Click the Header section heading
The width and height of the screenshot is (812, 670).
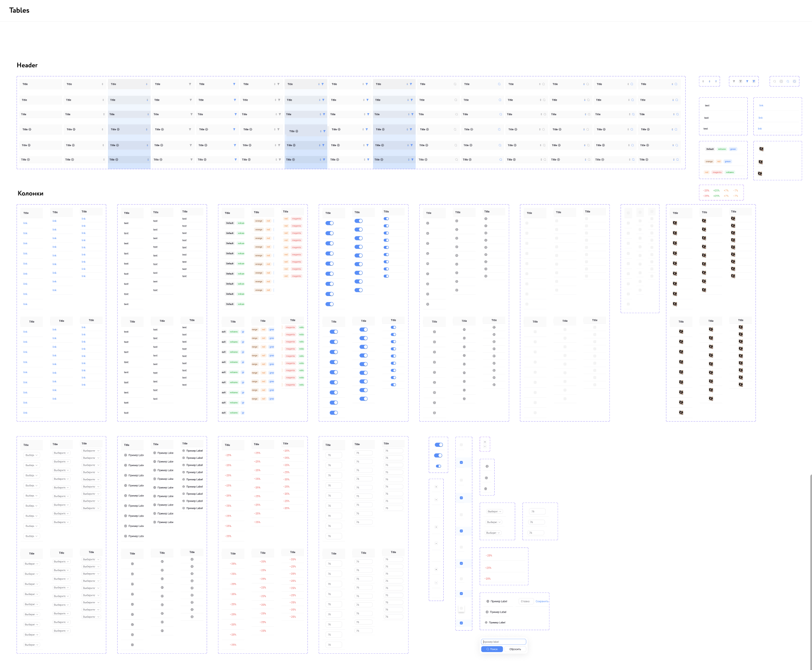click(27, 65)
